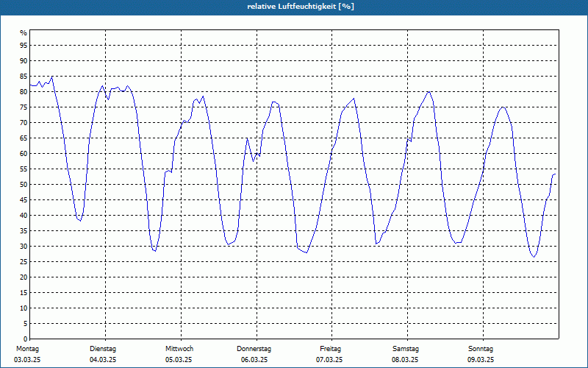
Task: Click the y-axis label '70'
Action: tap(24, 123)
